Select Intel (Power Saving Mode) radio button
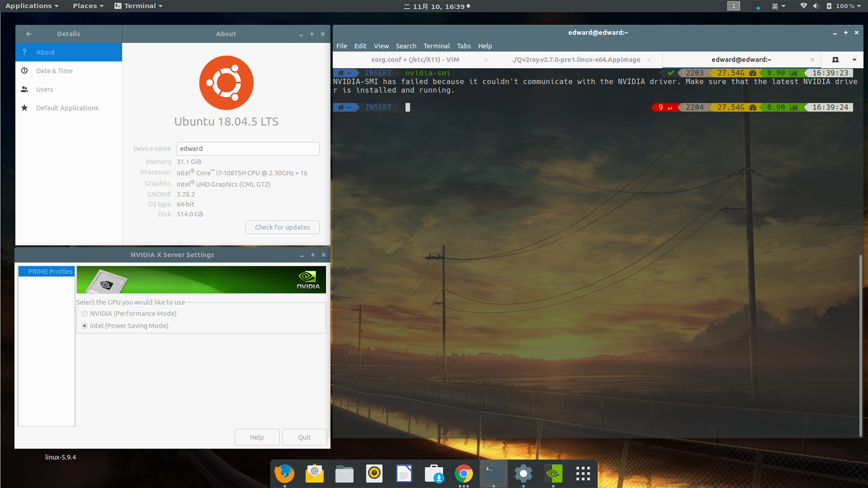Screen dimensions: 868x488 (85, 326)
